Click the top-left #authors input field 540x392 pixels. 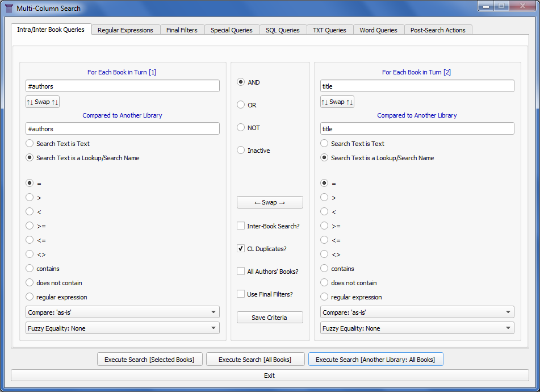coord(122,86)
